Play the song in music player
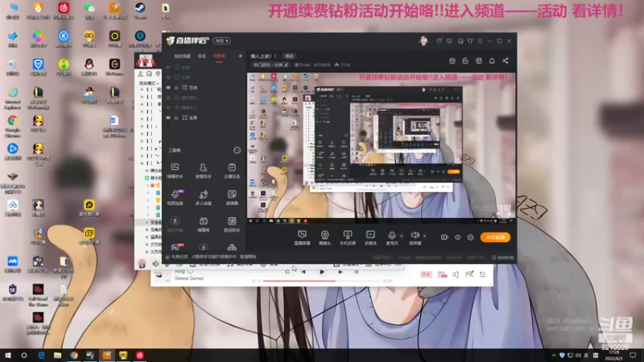 click(x=322, y=272)
